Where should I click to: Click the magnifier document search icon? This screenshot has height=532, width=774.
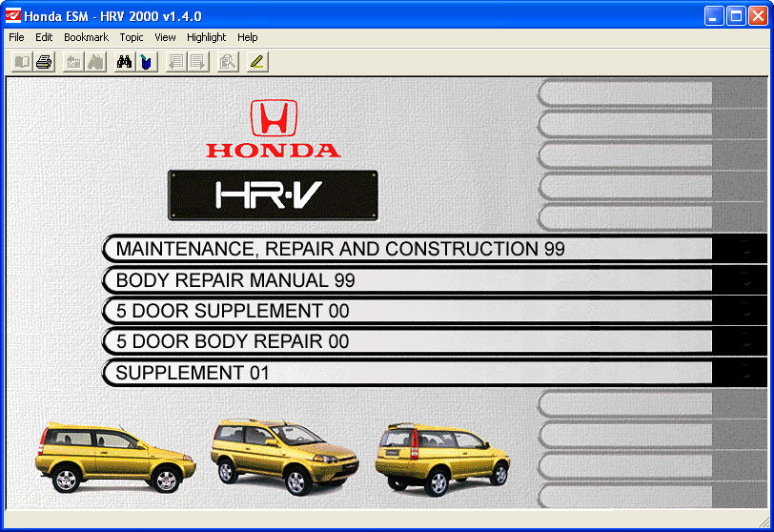tap(228, 62)
